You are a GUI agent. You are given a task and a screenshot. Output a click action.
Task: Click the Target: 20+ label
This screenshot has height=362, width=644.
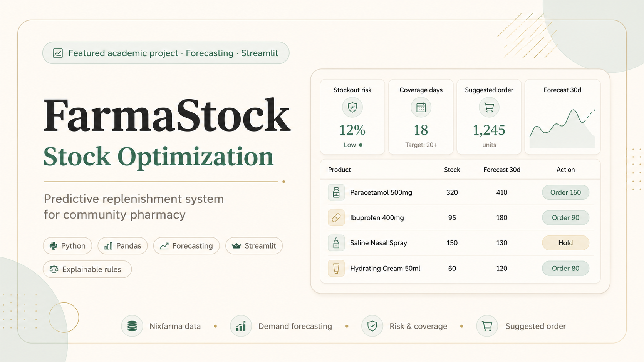[421, 145]
